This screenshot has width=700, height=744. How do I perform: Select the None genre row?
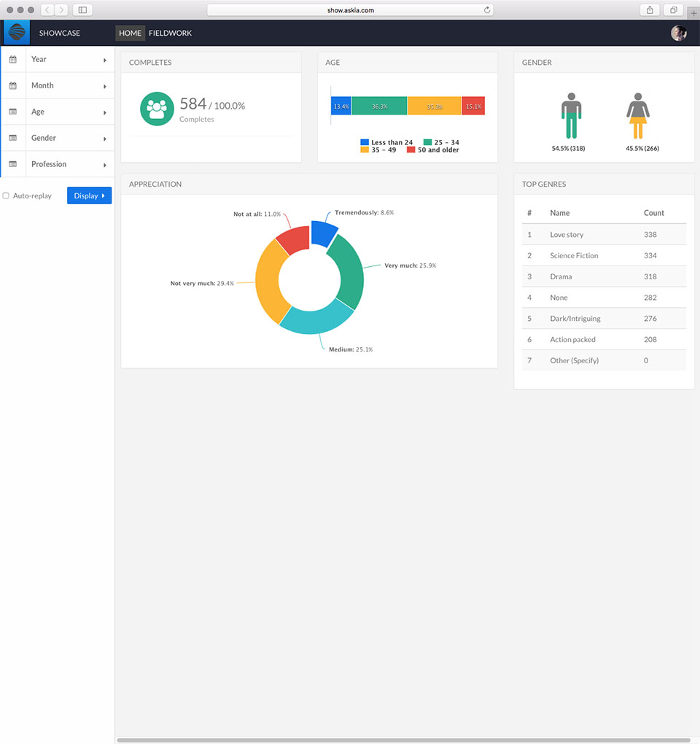pos(604,298)
